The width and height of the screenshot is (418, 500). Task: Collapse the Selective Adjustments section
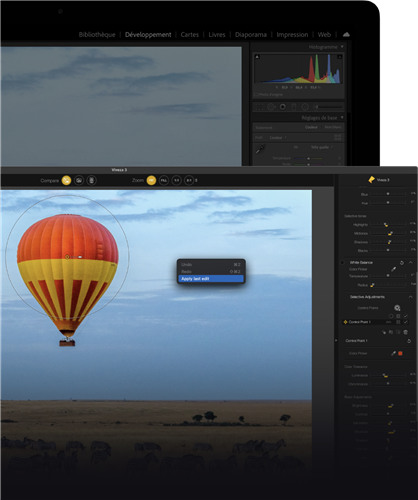(x=411, y=297)
